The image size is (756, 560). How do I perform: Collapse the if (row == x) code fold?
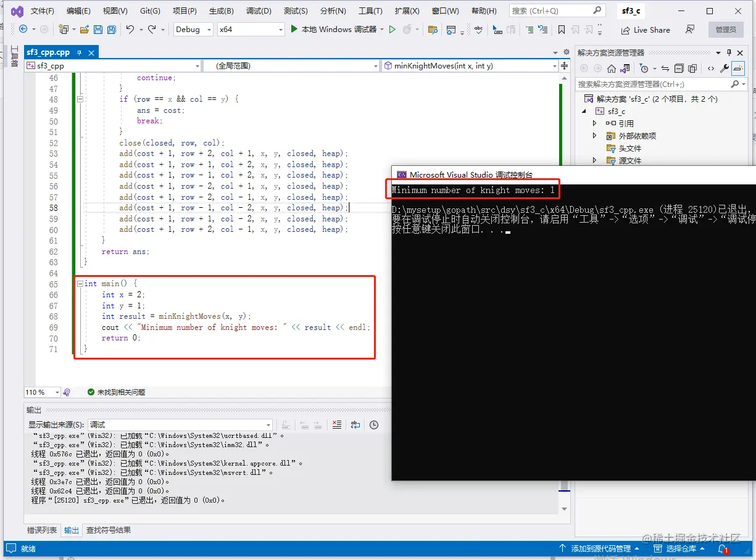79,99
